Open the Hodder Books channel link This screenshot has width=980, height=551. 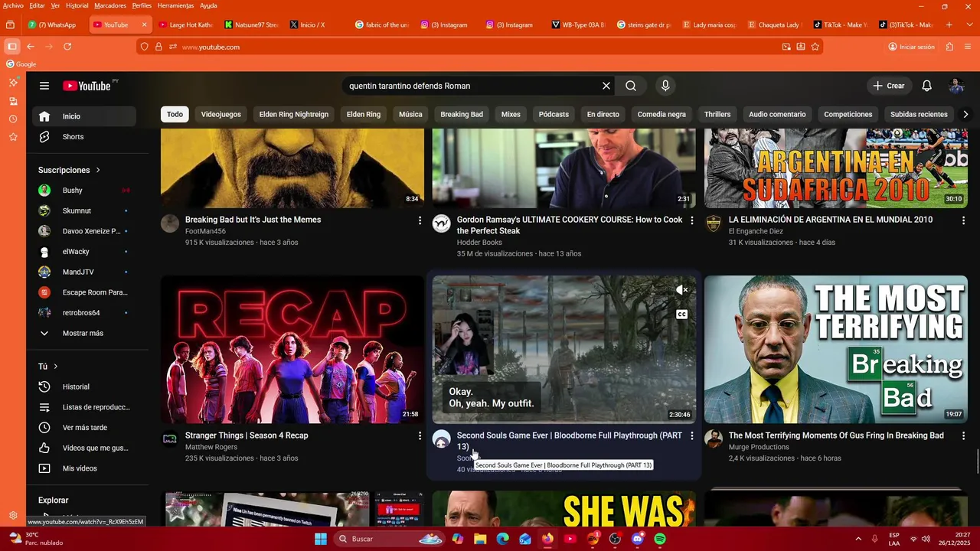click(479, 243)
